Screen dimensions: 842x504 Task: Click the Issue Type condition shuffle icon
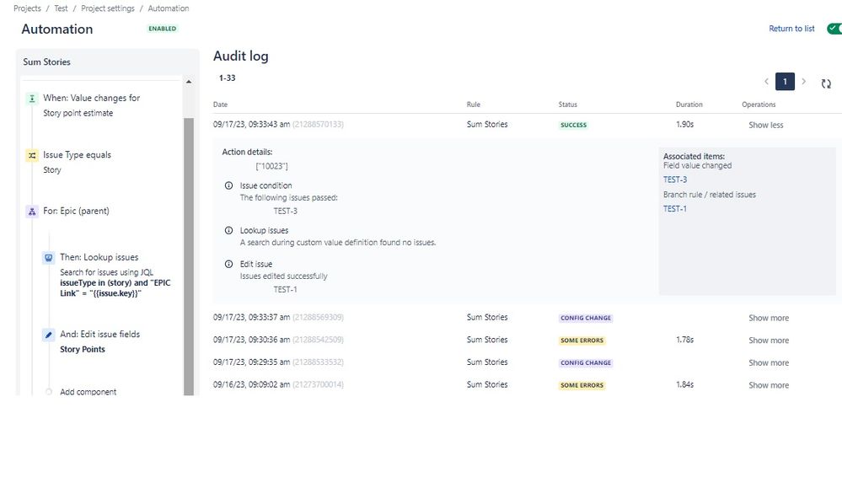(32, 155)
